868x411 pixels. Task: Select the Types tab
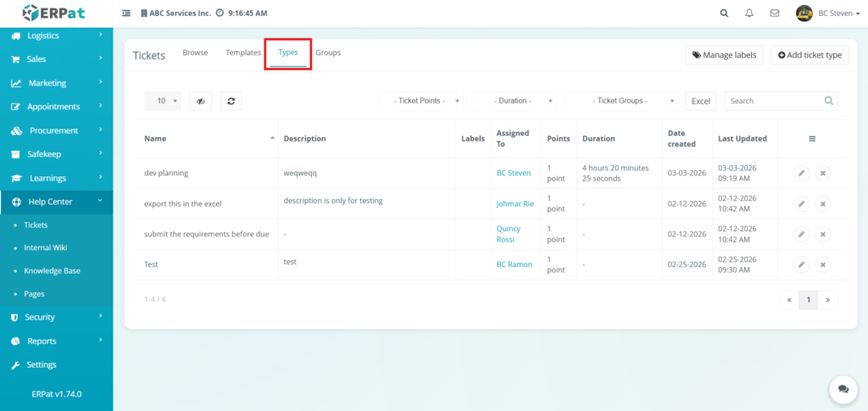click(288, 53)
